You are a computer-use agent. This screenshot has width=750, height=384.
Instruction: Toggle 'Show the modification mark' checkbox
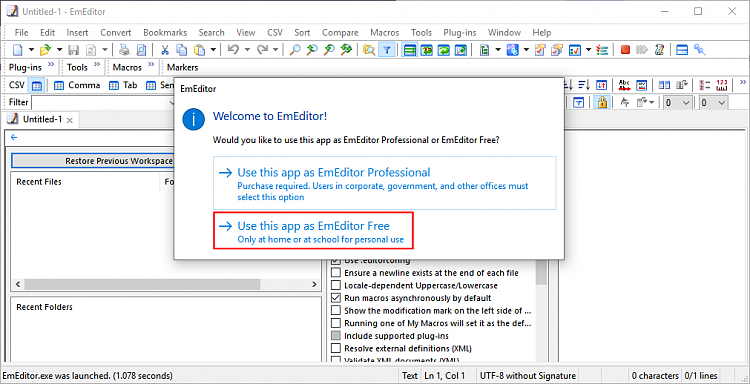click(x=336, y=310)
